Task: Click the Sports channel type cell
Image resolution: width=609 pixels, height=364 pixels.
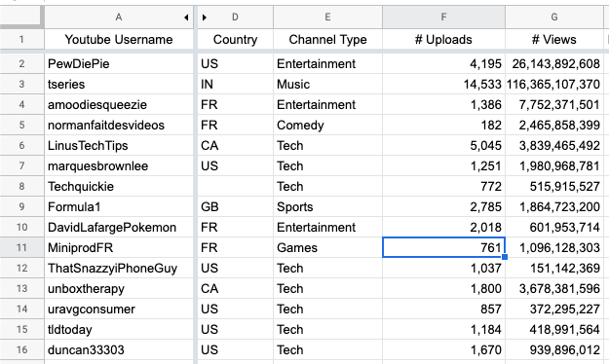Action: click(327, 207)
